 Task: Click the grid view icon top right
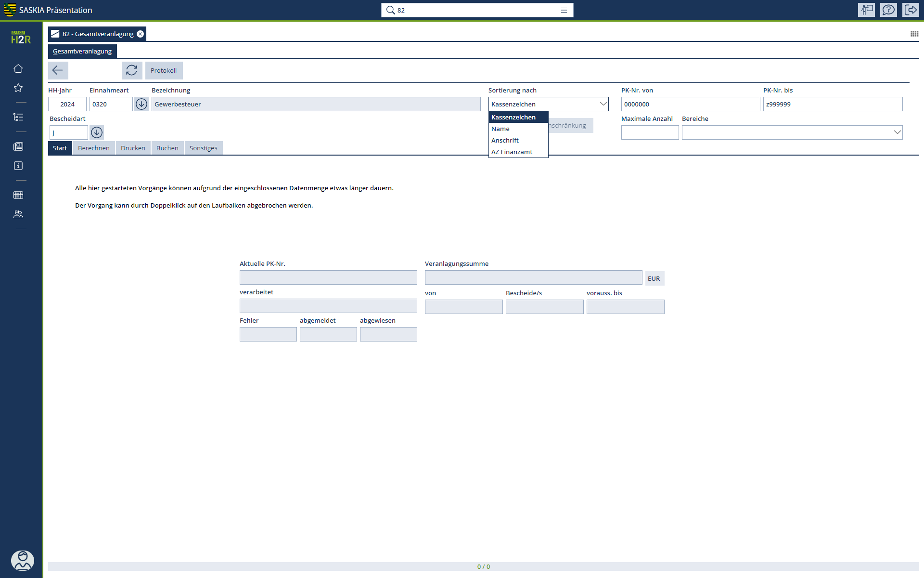click(914, 34)
